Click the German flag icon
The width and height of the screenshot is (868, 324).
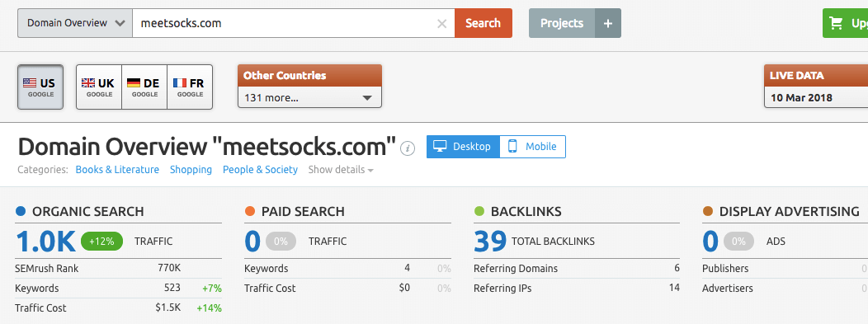pos(134,83)
